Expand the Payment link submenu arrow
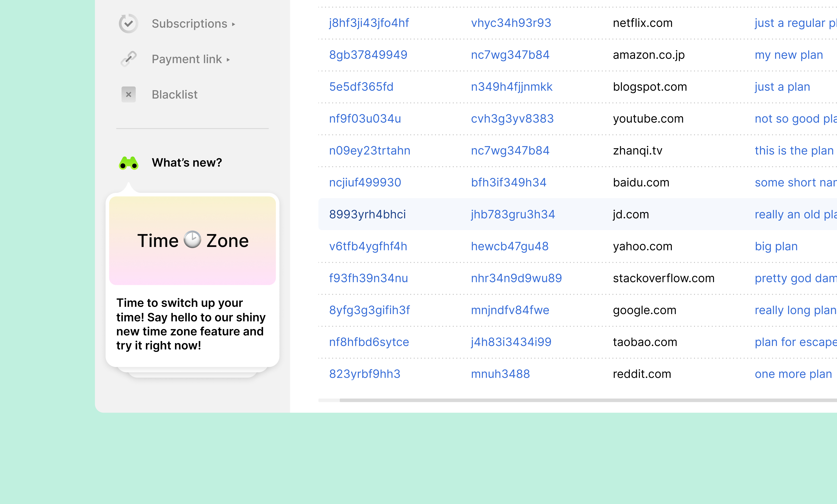The width and height of the screenshot is (837, 504). coord(228,60)
